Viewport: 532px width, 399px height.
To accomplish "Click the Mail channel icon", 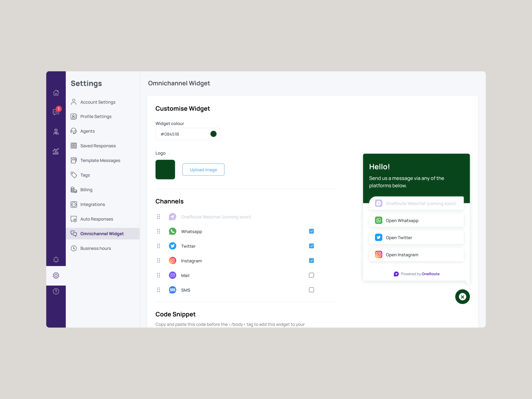I will [172, 275].
